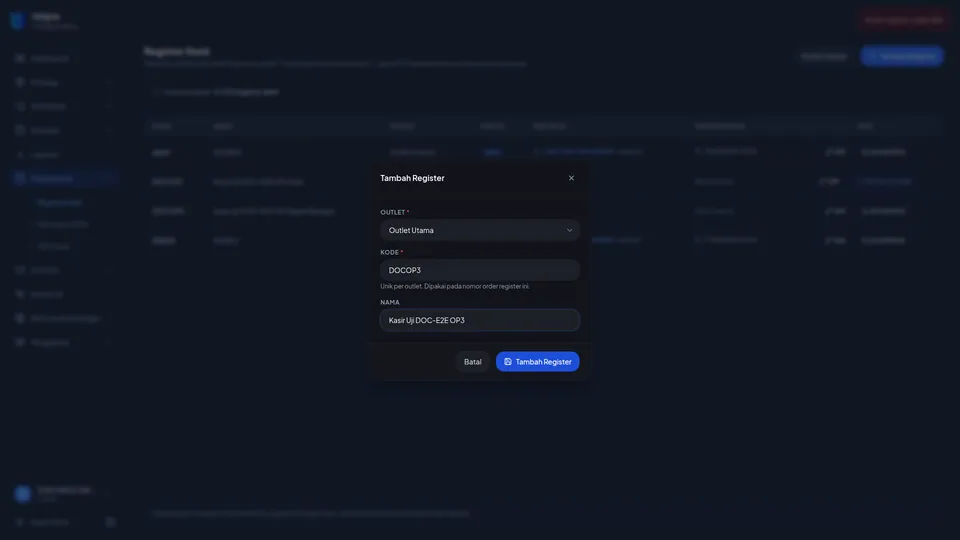The image size is (960, 540).
Task: Select the OUTLET field label
Action: pos(392,212)
